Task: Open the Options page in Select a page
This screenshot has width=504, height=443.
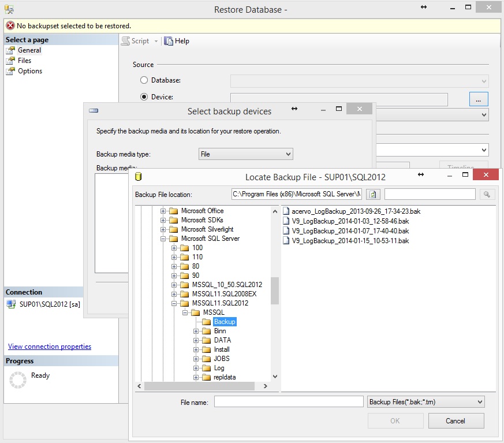Action: 30,71
